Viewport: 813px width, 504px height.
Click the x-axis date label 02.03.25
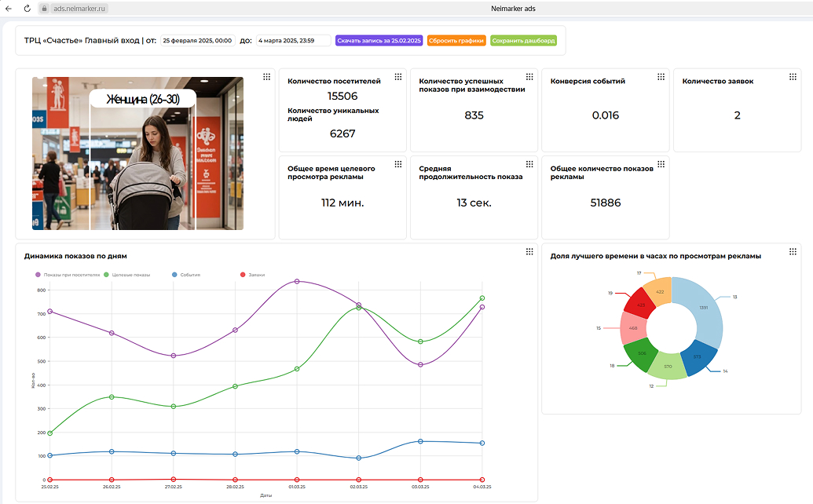[359, 487]
